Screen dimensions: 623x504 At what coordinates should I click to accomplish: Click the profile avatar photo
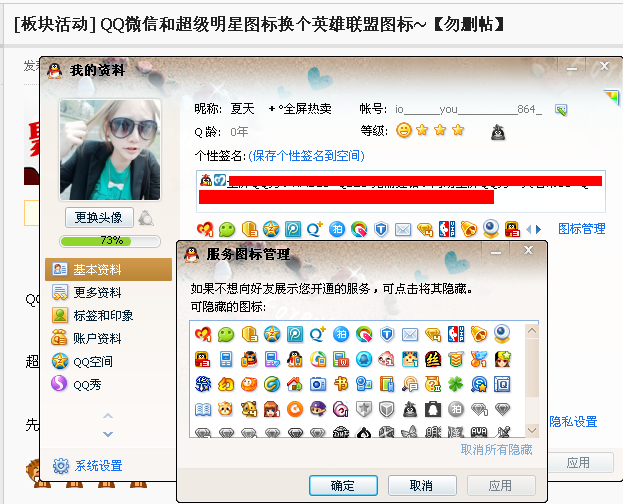(x=110, y=150)
